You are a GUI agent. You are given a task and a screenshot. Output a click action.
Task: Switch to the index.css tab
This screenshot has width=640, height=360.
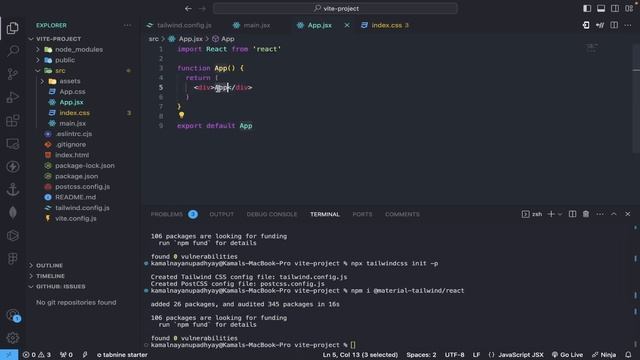tap(387, 25)
